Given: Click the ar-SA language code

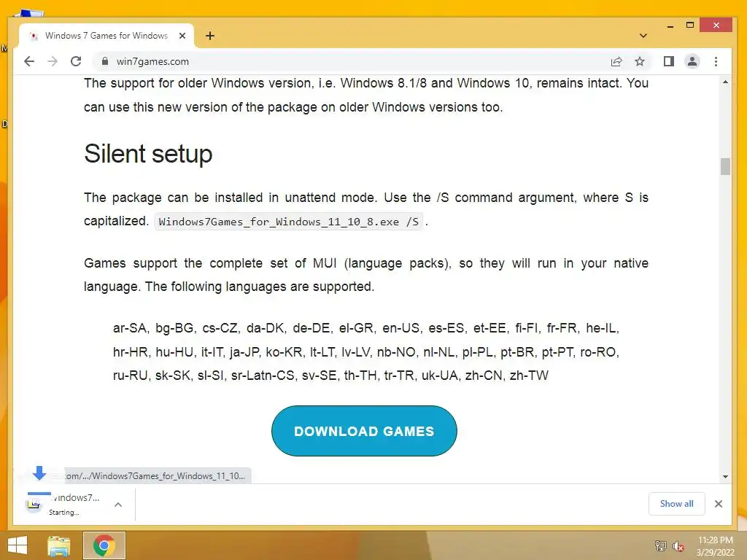Looking at the screenshot, I should coord(130,328).
